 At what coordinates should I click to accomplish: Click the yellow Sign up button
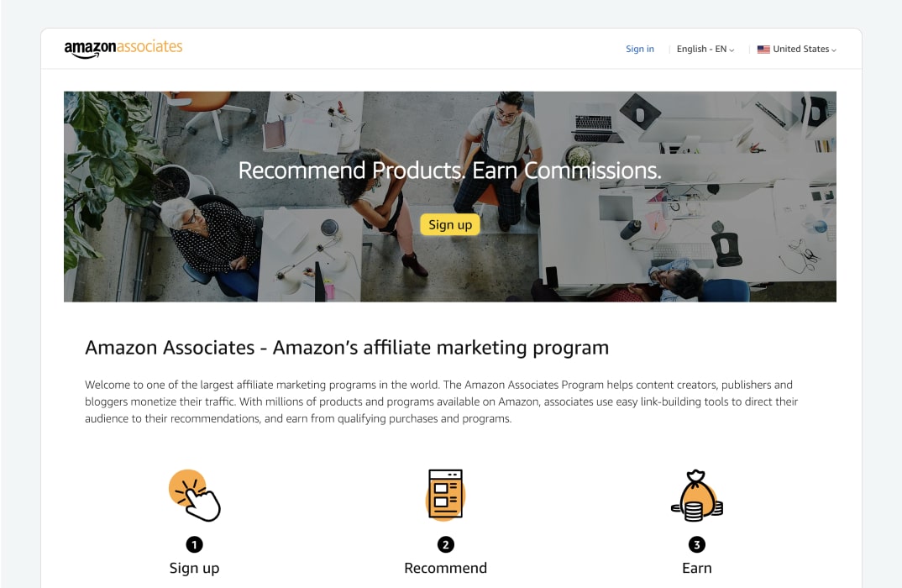pyautogui.click(x=450, y=225)
